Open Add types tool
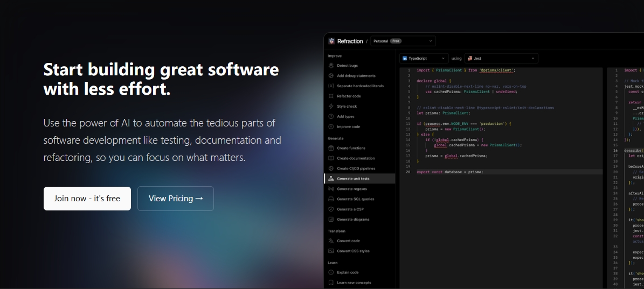The image size is (644, 289). (360, 116)
